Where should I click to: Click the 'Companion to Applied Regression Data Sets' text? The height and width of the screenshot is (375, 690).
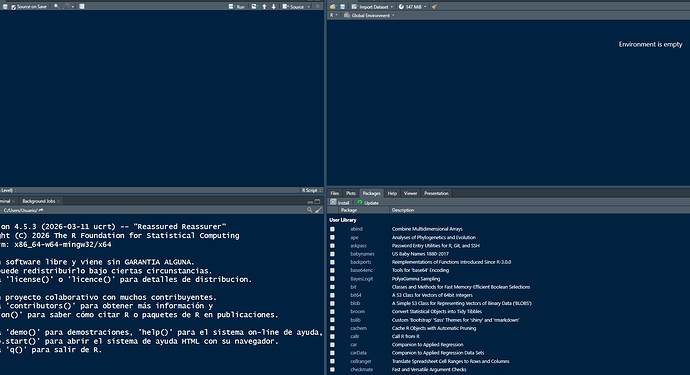pyautogui.click(x=438, y=353)
